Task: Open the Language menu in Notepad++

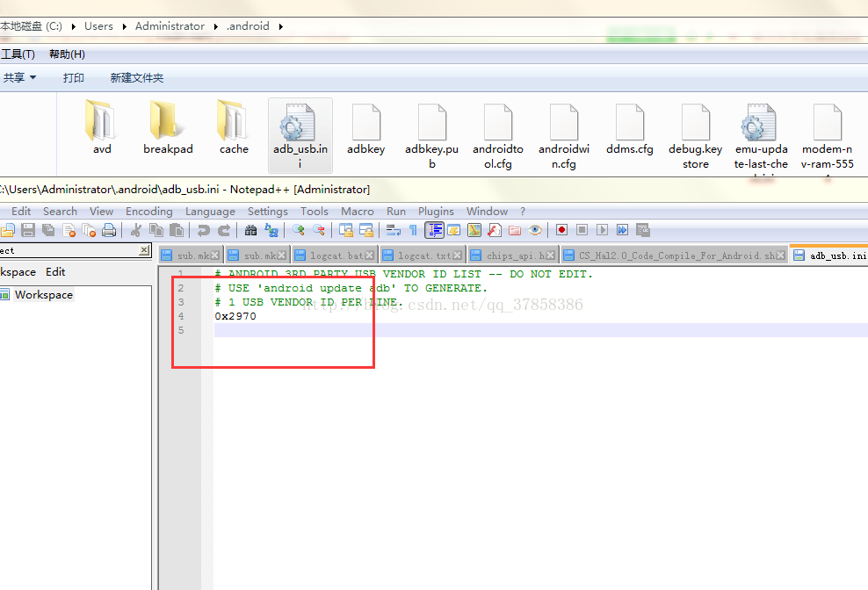Action: coord(210,212)
